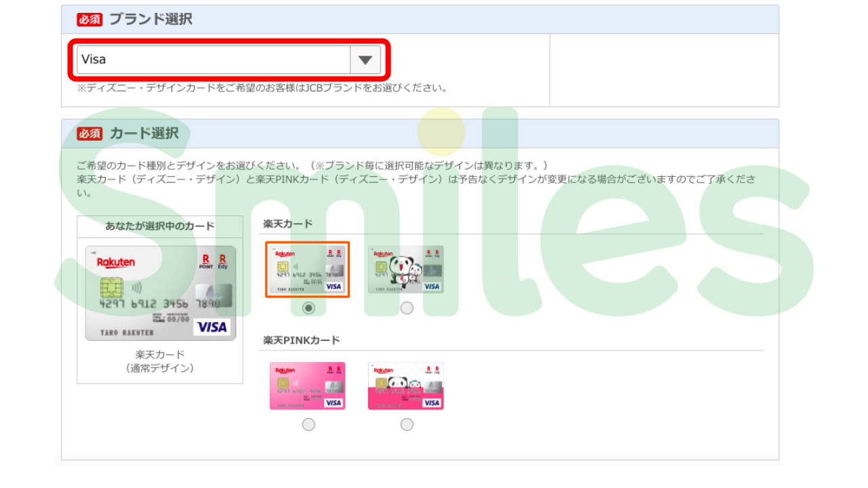Screen dimensions: 868x488
Task: Select the radio button under the standard 楽天カード
Action: pyautogui.click(x=309, y=308)
